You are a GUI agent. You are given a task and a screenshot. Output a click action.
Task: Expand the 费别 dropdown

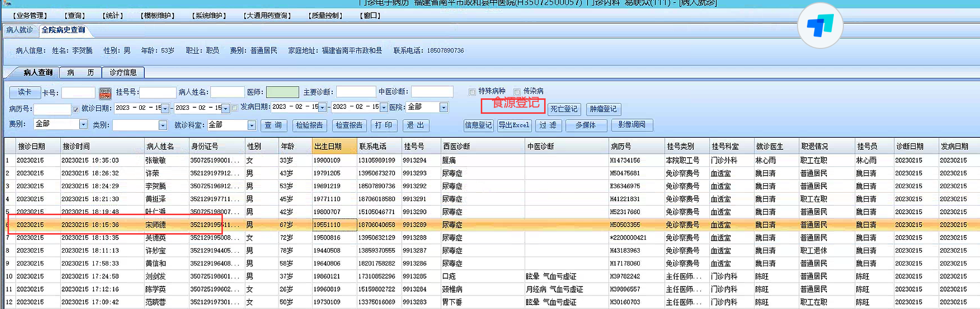pos(83,124)
